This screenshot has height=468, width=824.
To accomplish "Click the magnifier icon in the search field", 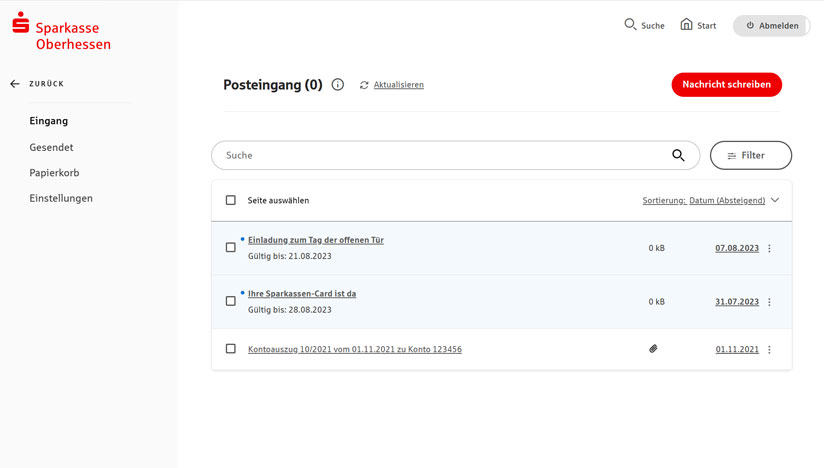I will click(x=678, y=155).
